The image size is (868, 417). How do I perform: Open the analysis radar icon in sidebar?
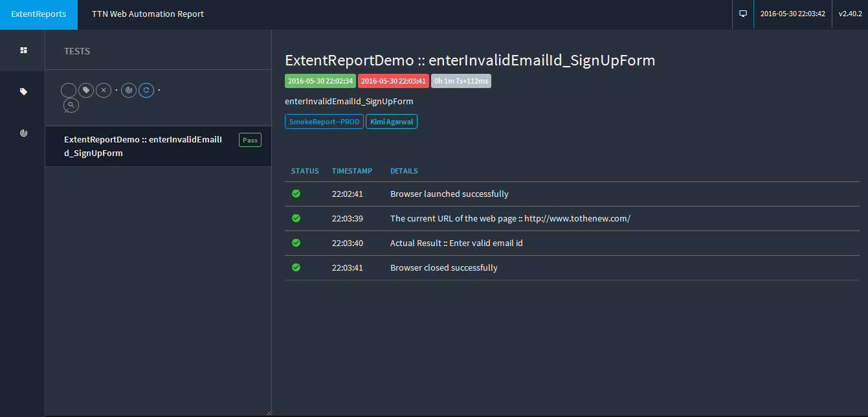(x=23, y=133)
